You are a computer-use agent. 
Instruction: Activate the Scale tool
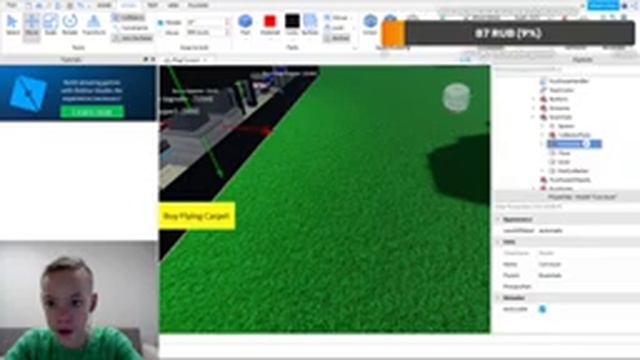51,24
